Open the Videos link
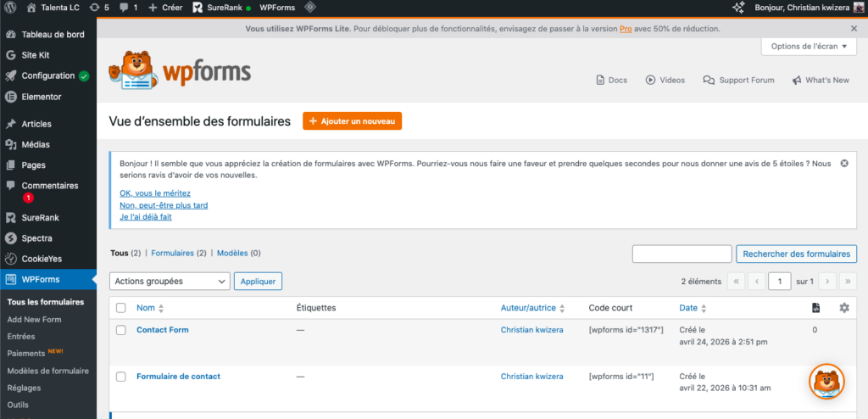 tap(665, 80)
